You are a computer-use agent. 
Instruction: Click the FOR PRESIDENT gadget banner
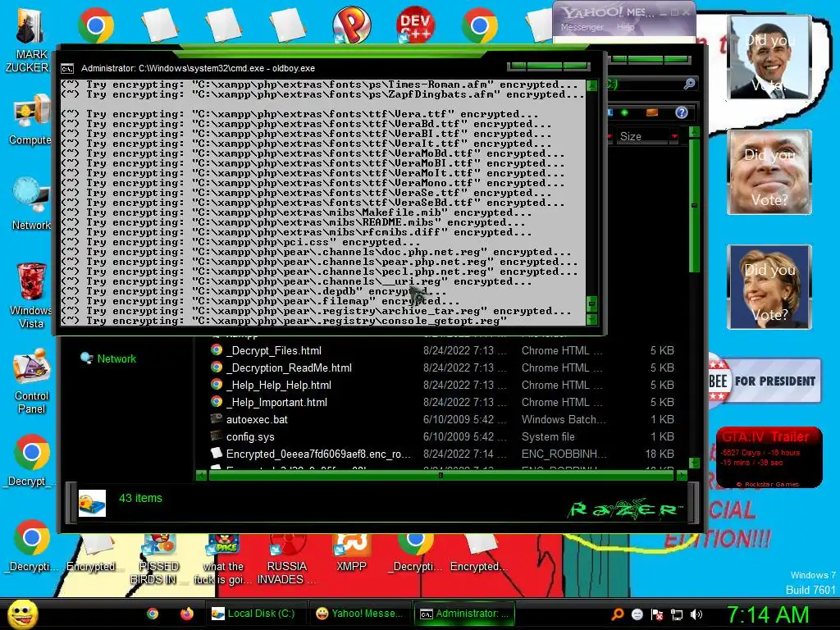coord(765,381)
